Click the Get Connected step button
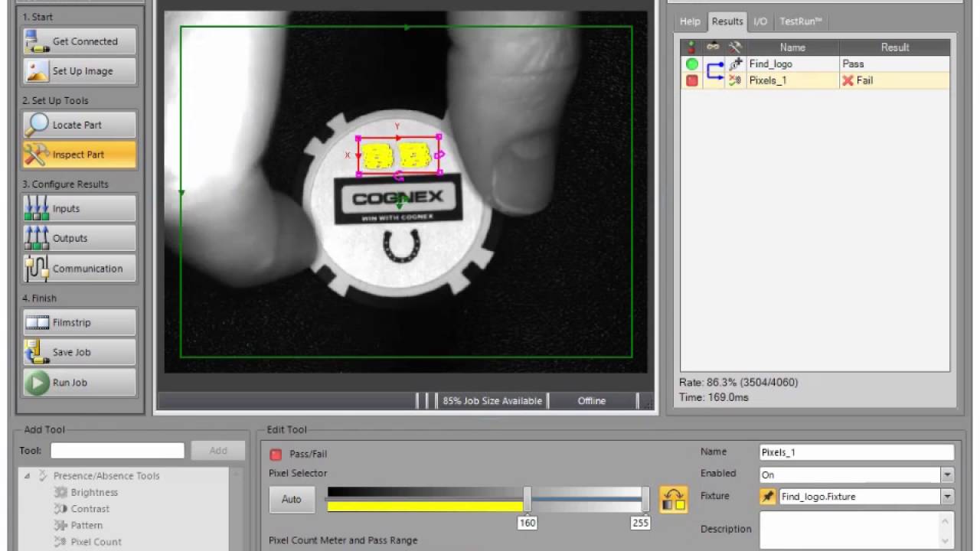Screen dimensions: 980x551 point(80,41)
